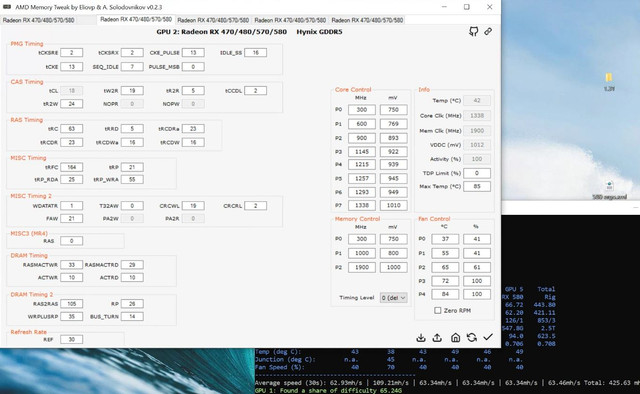Viewport: 640px width, 394px height.
Task: Click the tRP_WRA field showing 55
Action: tap(132, 179)
